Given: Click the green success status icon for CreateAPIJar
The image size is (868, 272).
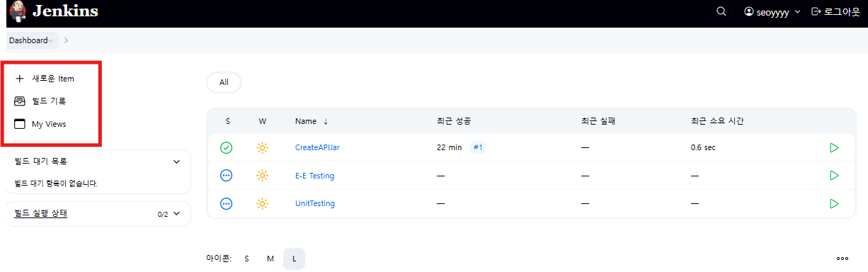Looking at the screenshot, I should 227,147.
